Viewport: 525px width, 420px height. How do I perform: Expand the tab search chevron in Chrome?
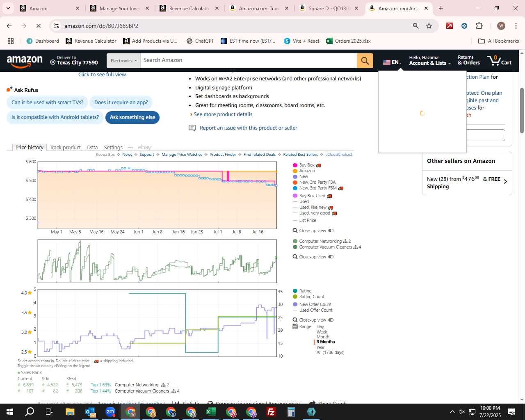click(x=8, y=8)
